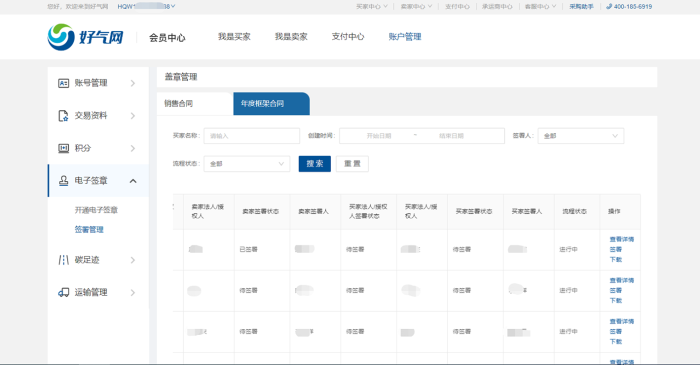700x365 pixels.
Task: Expand the 交易资料 menu chevron
Action: 133,116
